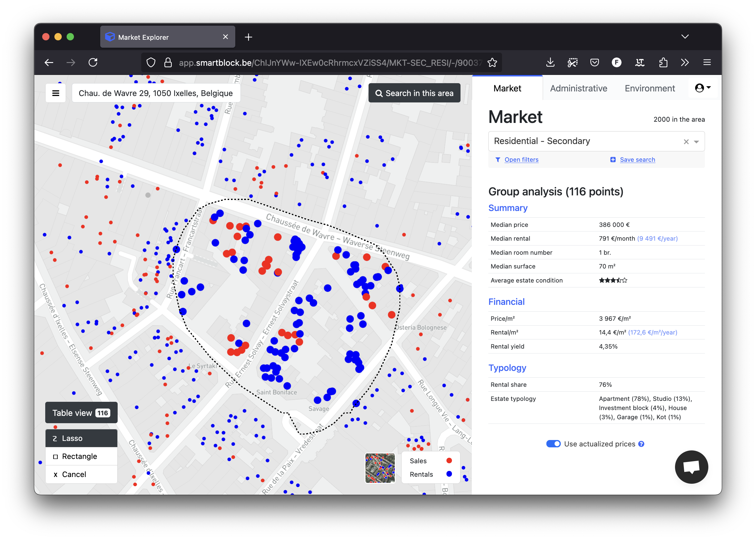Image resolution: width=756 pixels, height=540 pixels.
Task: Click the Group analysis (116 points) heading
Action: [x=556, y=191]
